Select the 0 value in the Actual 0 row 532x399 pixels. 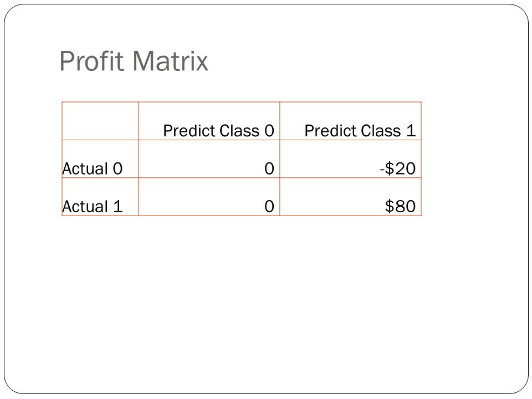(x=209, y=159)
